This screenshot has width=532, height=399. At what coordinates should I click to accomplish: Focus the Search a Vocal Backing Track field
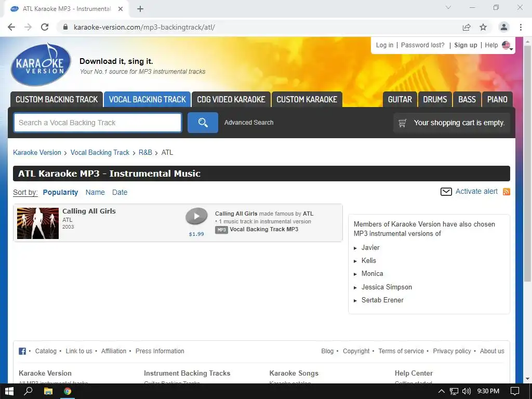point(98,123)
